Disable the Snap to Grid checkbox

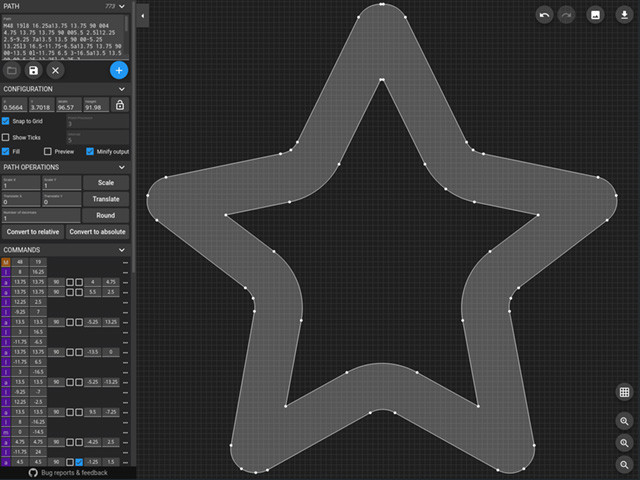[6, 121]
